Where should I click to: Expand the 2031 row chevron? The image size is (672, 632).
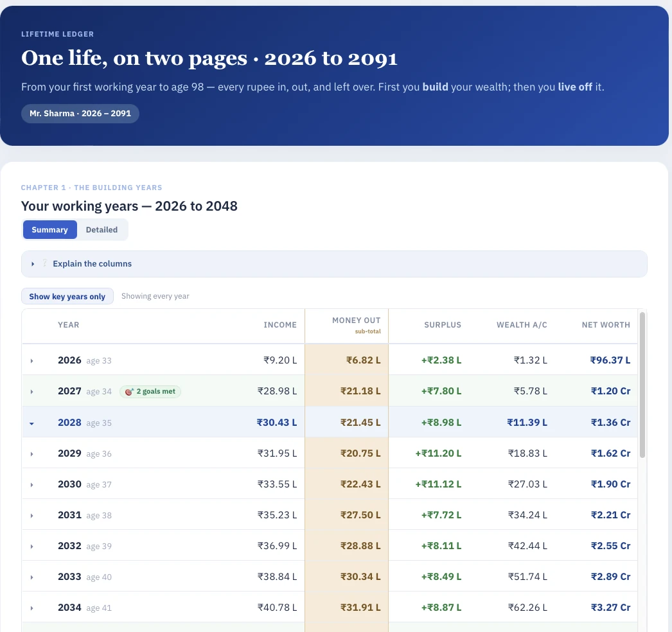(x=31, y=516)
